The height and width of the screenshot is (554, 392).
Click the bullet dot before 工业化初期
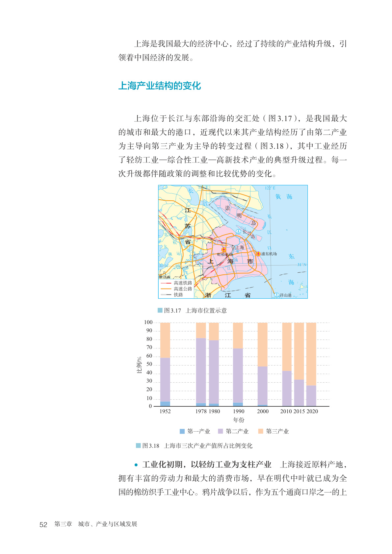tap(136, 465)
